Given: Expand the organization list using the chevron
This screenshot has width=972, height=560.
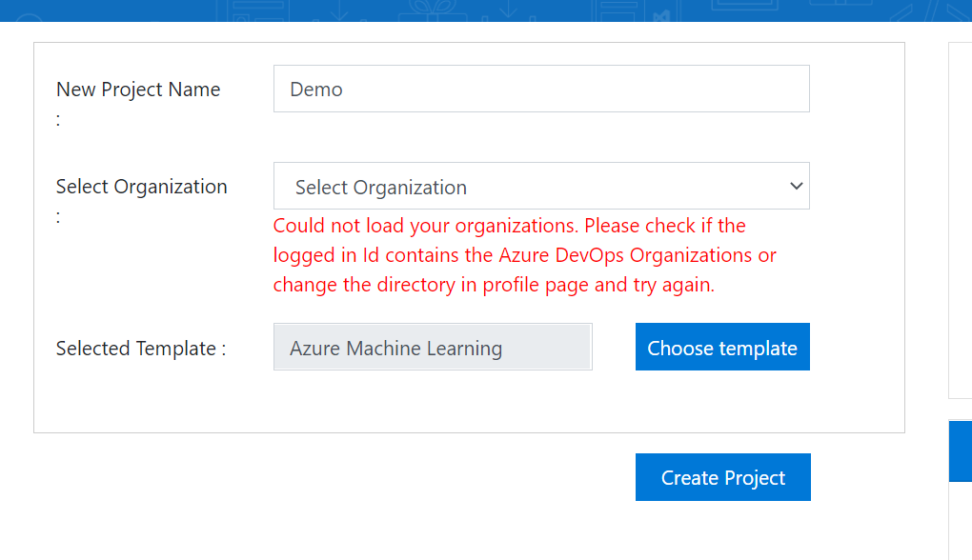Looking at the screenshot, I should pyautogui.click(x=797, y=187).
